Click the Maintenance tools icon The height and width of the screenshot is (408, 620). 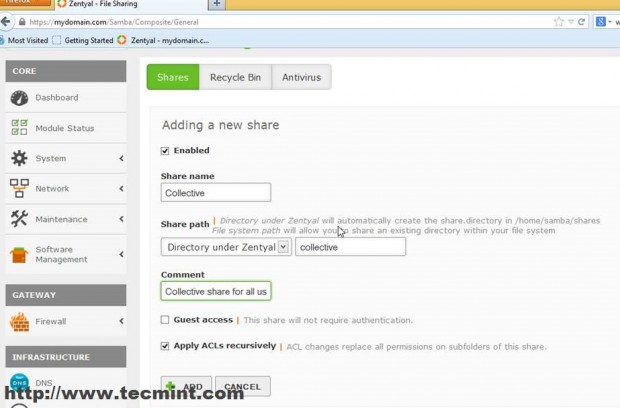click(x=19, y=219)
